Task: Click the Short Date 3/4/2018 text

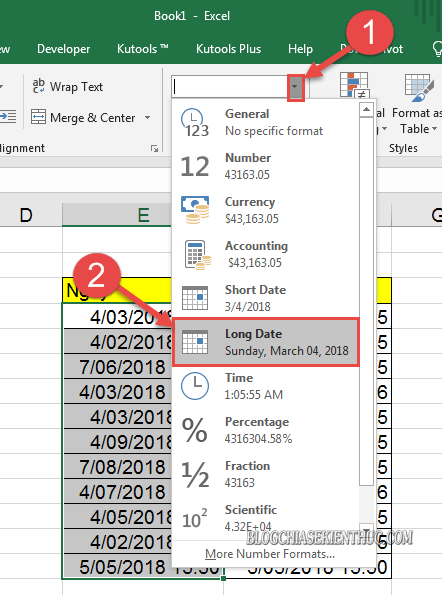Action: [247, 307]
